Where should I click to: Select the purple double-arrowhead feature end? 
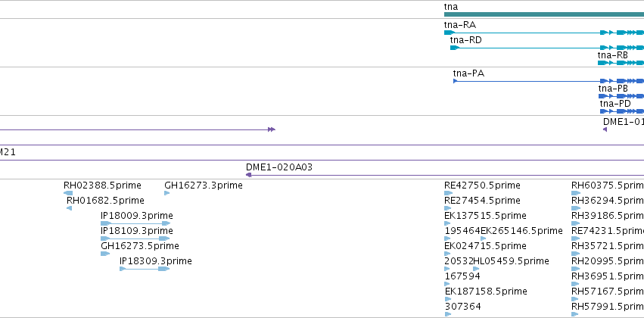[271, 129]
